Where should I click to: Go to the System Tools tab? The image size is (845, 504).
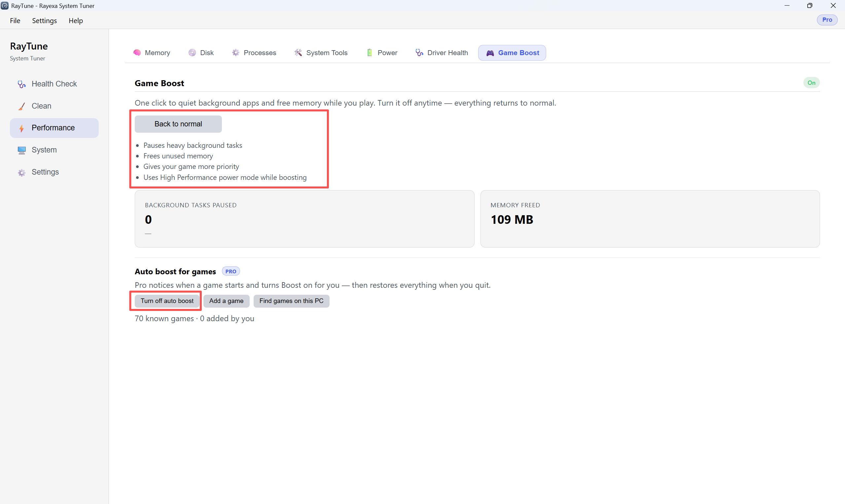click(321, 52)
